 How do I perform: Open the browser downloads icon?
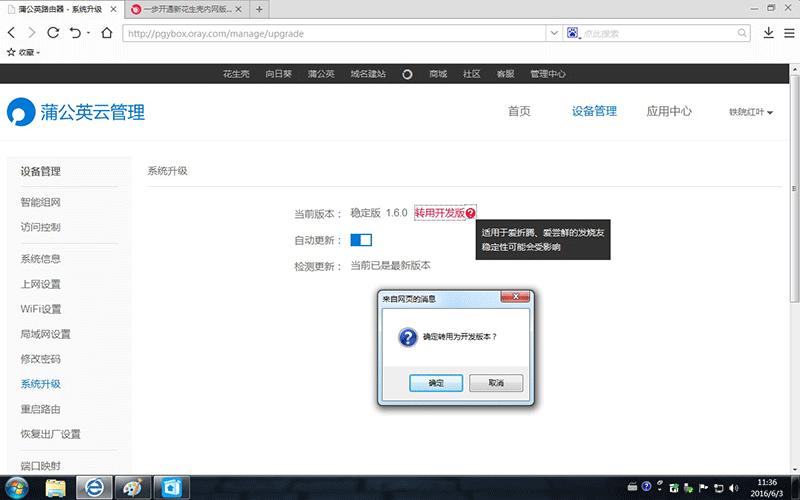tap(768, 33)
